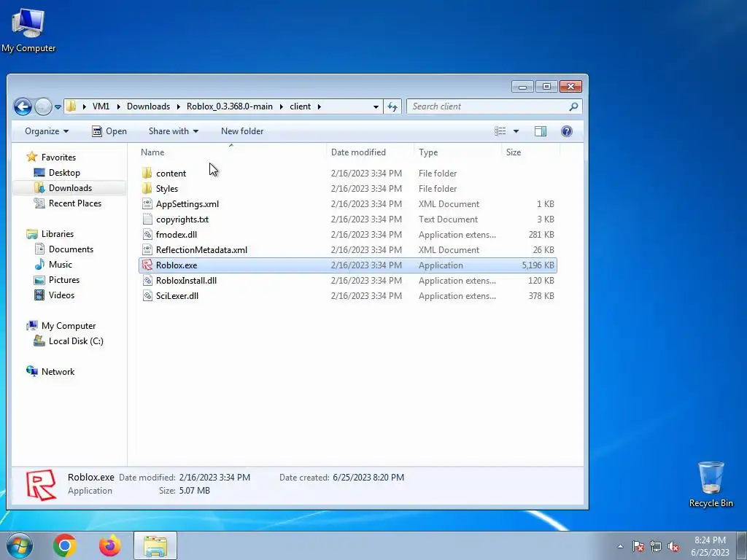Select the ReflectionMetadata.xml file icon
Image resolution: width=747 pixels, height=560 pixels.
[x=147, y=249]
